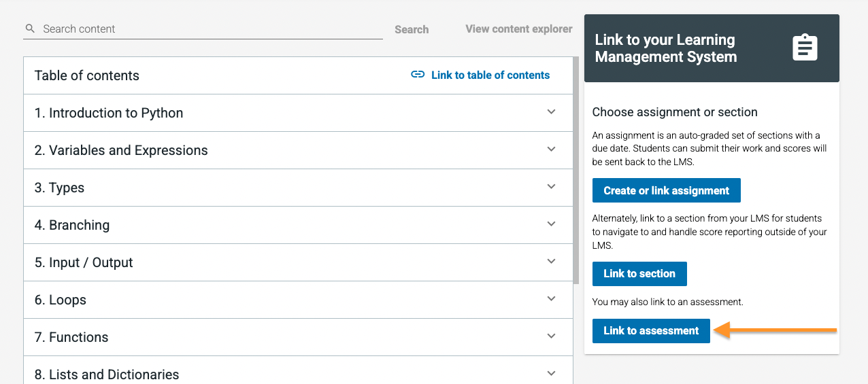Expand the Loops chapter chevron

click(x=552, y=298)
